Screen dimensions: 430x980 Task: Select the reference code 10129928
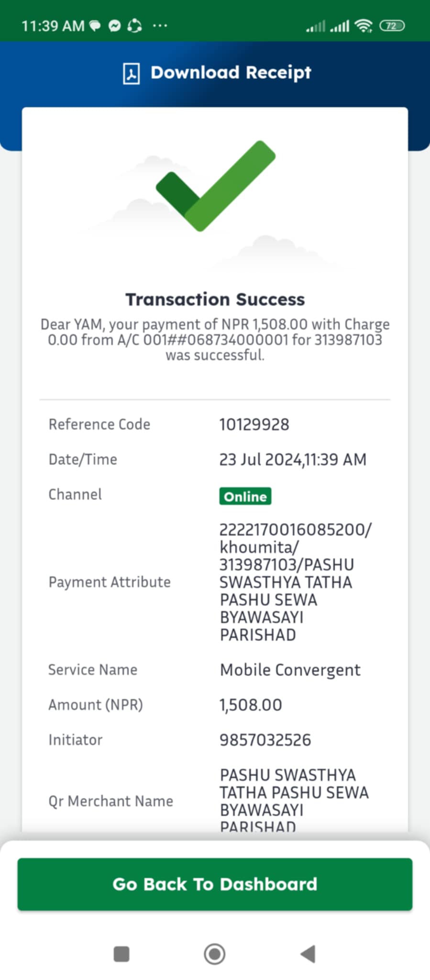point(254,424)
